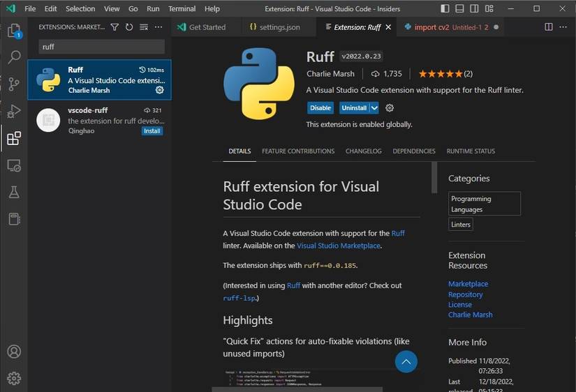Open the Ruff extension gear menu in header
Image resolution: width=576 pixels, height=392 pixels.
(x=390, y=108)
